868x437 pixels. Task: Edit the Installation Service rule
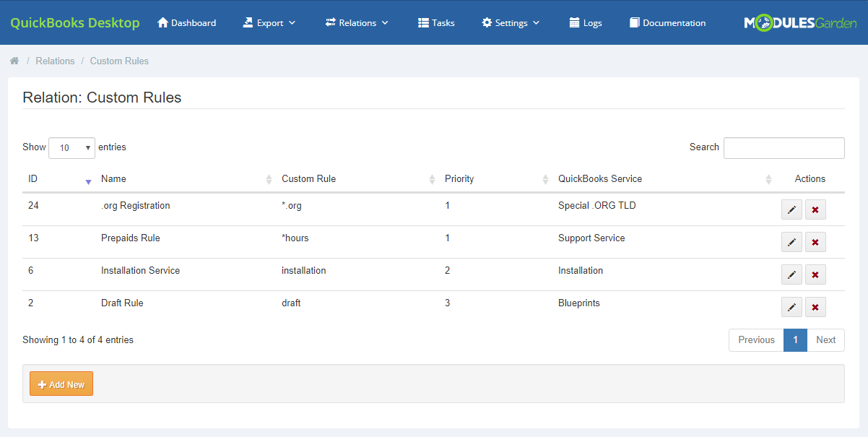[x=791, y=274]
